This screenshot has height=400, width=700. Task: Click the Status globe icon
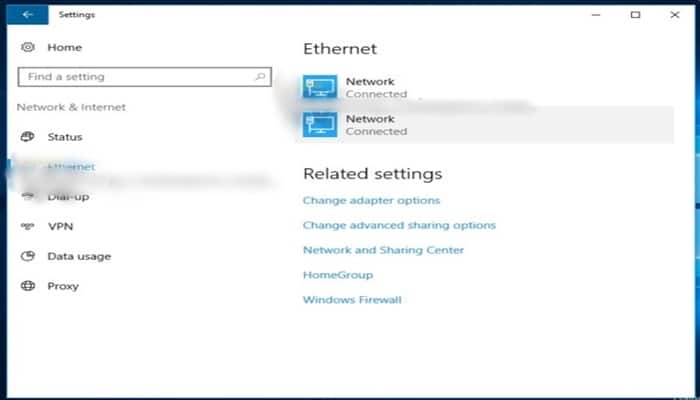click(x=28, y=137)
